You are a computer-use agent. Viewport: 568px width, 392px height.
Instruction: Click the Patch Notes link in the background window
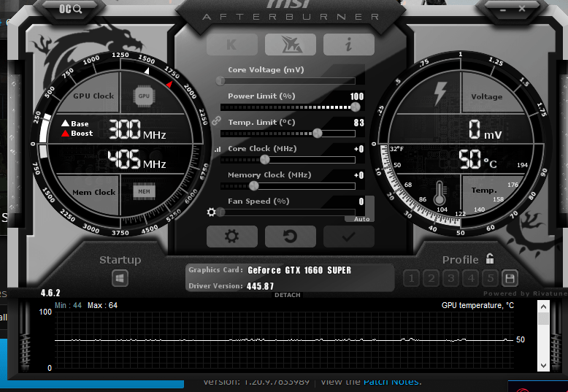point(392,382)
